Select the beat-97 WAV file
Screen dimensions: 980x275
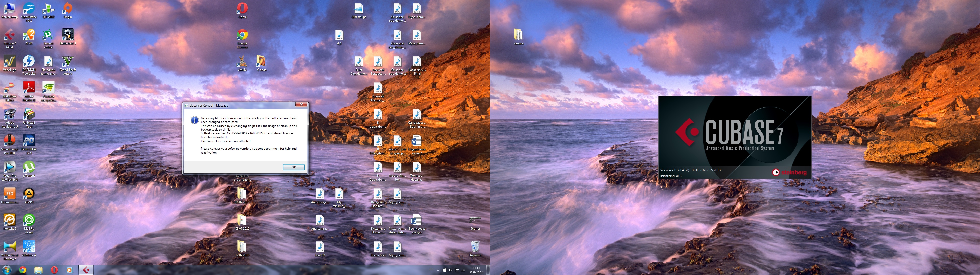320,247
